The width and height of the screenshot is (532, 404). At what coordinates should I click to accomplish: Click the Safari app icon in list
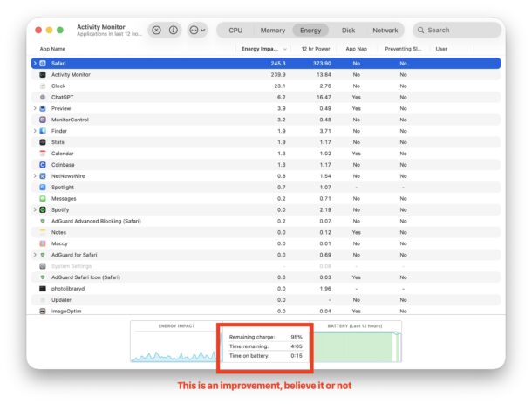pyautogui.click(x=43, y=64)
